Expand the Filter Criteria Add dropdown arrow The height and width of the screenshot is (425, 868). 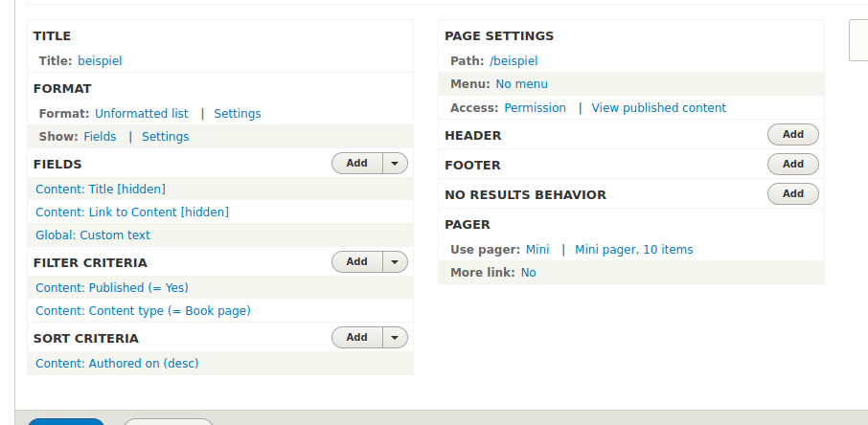[396, 261]
